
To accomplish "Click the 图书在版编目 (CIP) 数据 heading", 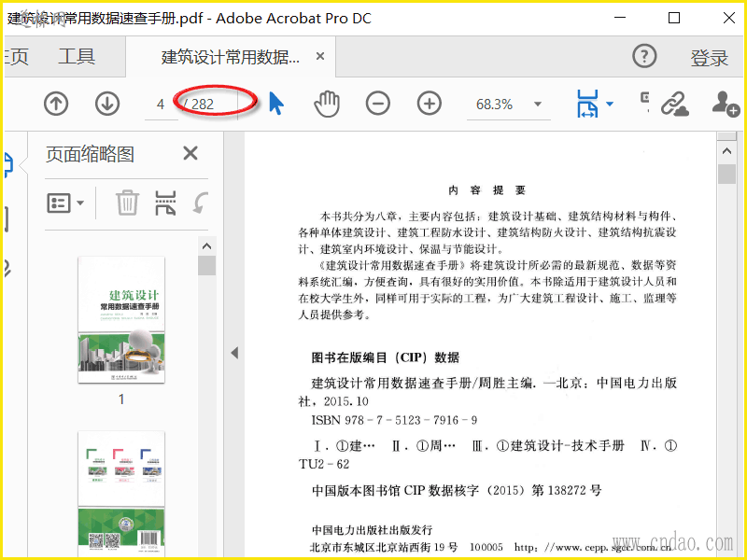I will pyautogui.click(x=385, y=357).
